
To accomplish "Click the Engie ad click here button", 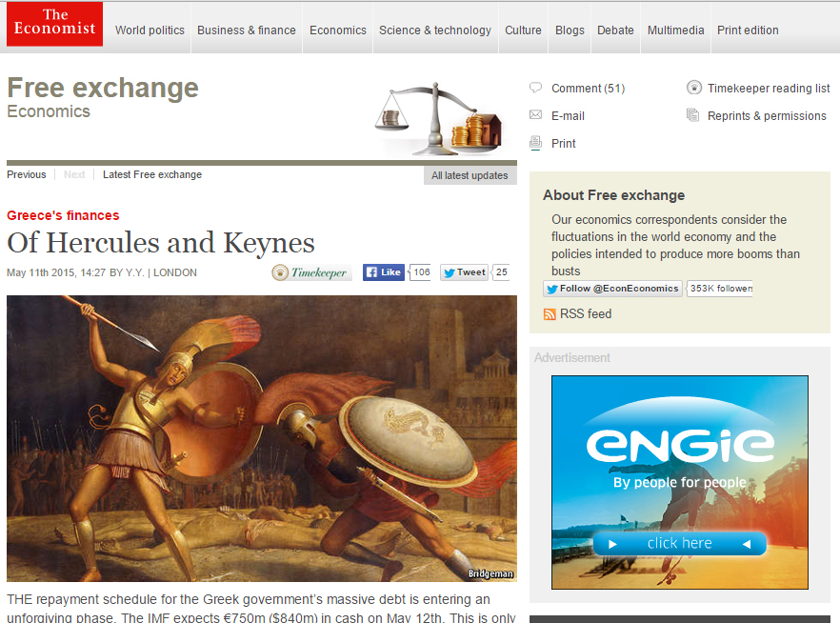I will pyautogui.click(x=679, y=543).
